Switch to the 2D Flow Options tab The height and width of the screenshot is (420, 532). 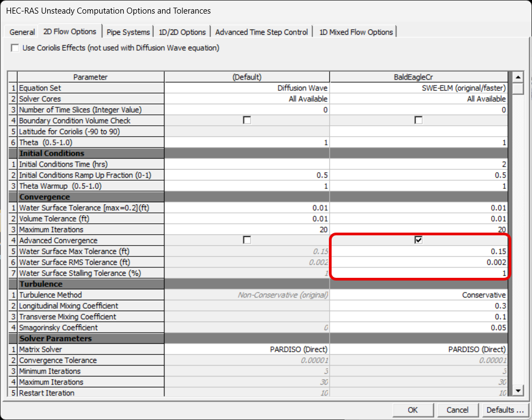point(70,32)
